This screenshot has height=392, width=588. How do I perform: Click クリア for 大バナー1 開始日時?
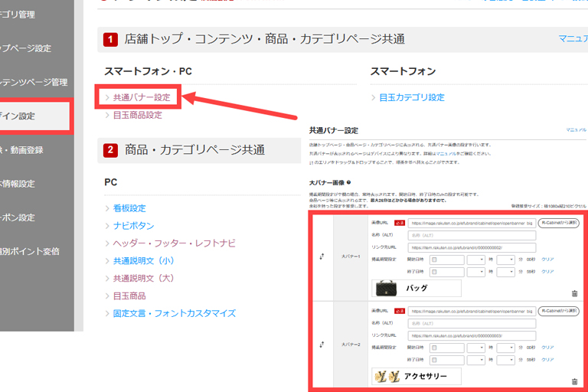(547, 260)
